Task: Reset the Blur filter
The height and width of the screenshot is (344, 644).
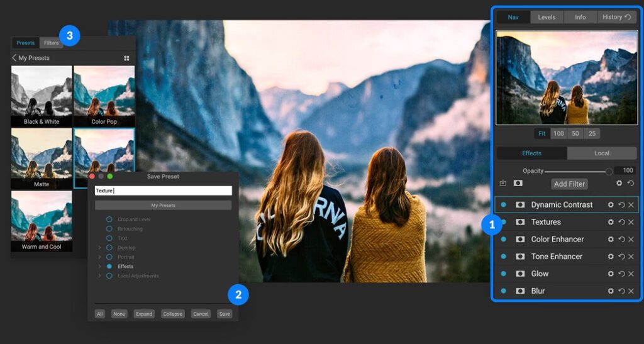Action: coord(621,291)
